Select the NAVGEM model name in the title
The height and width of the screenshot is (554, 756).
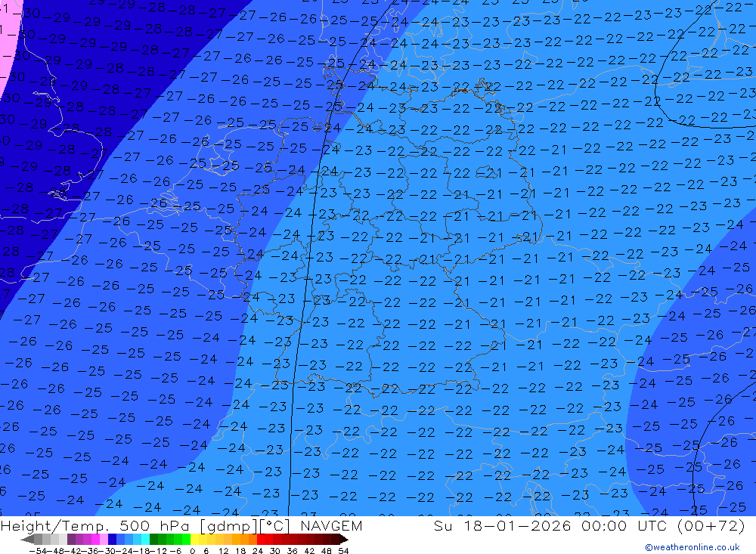click(331, 525)
